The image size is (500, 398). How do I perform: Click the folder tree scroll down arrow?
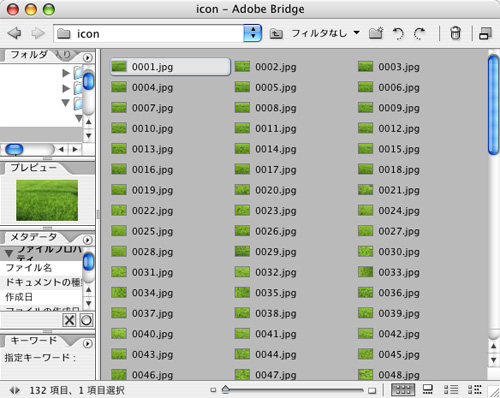point(88,136)
